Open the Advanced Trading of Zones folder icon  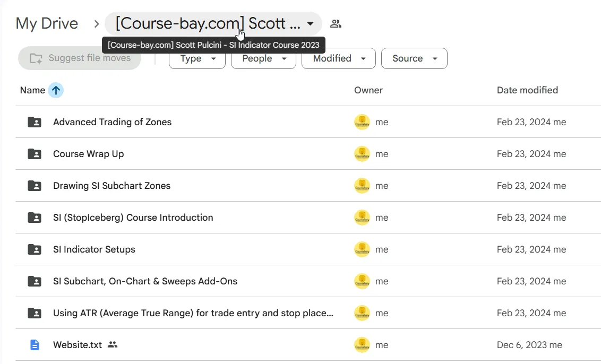(35, 122)
